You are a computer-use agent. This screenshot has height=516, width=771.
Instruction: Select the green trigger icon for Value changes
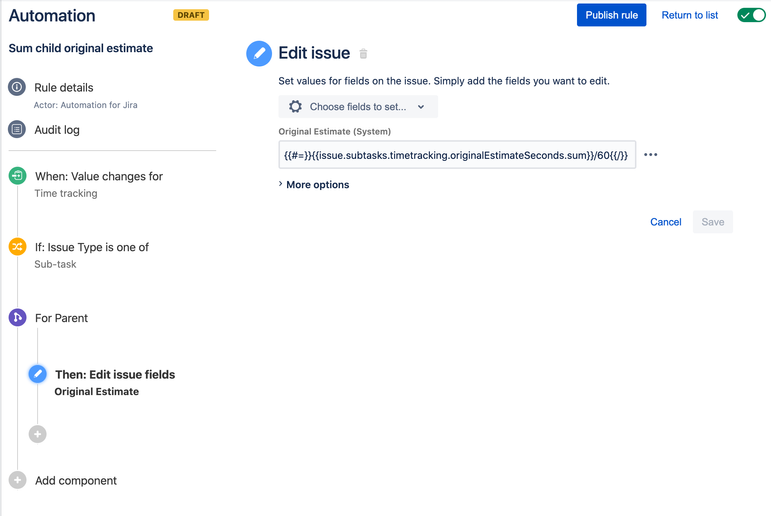(x=17, y=176)
